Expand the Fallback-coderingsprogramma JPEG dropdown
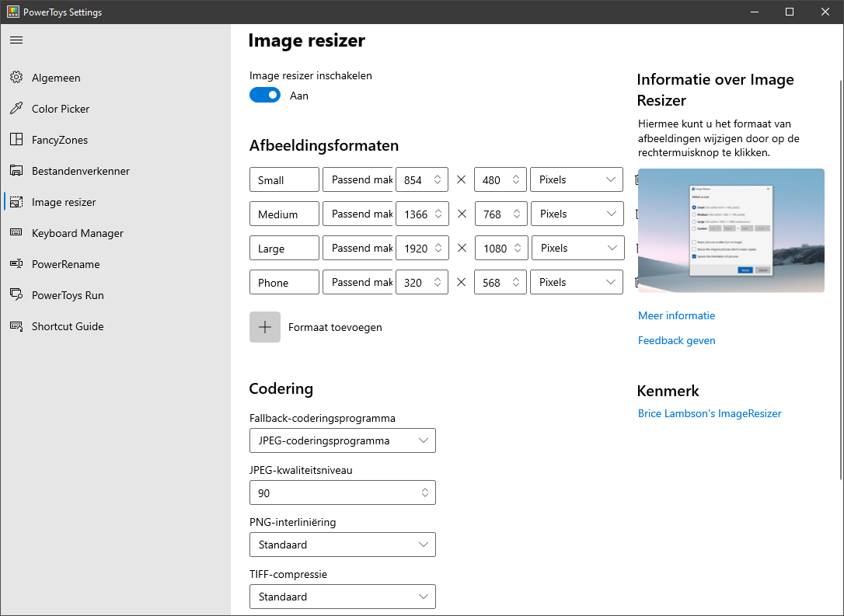The height and width of the screenshot is (616, 844). (x=342, y=440)
